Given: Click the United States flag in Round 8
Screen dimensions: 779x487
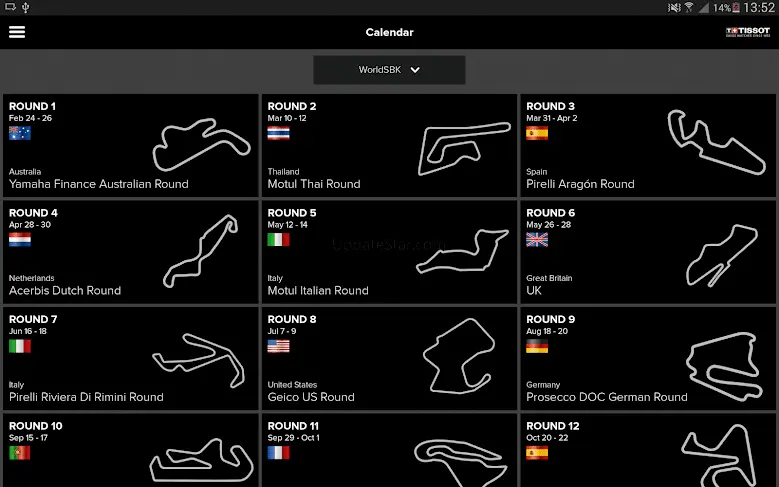Looking at the screenshot, I should pyautogui.click(x=278, y=346).
